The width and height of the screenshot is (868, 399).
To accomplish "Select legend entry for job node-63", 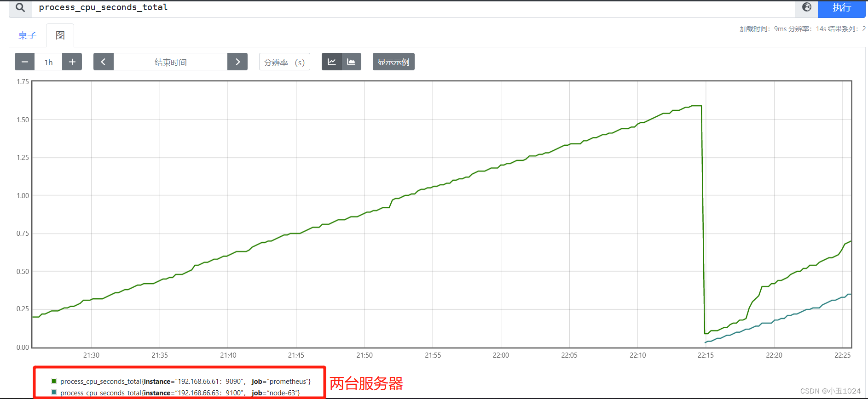I will click(x=180, y=393).
